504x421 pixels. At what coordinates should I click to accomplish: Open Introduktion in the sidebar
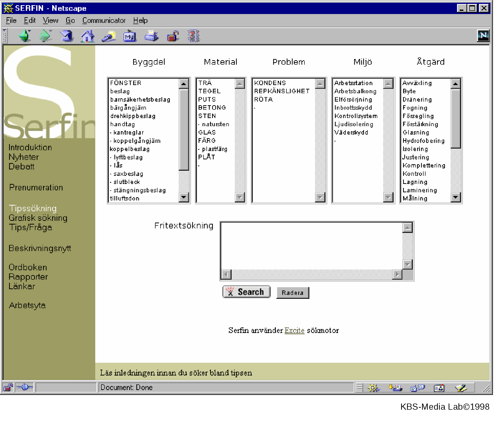[30, 148]
